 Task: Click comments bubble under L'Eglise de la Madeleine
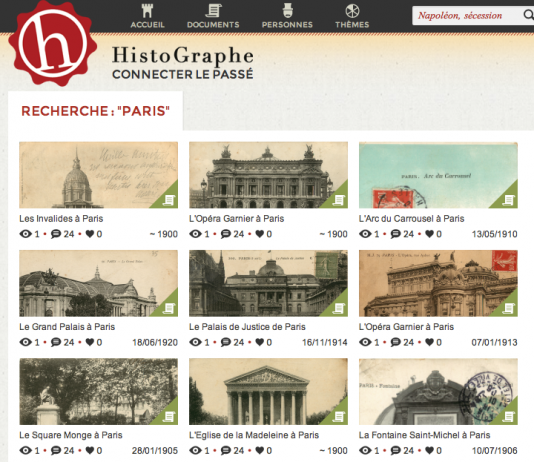click(226, 450)
